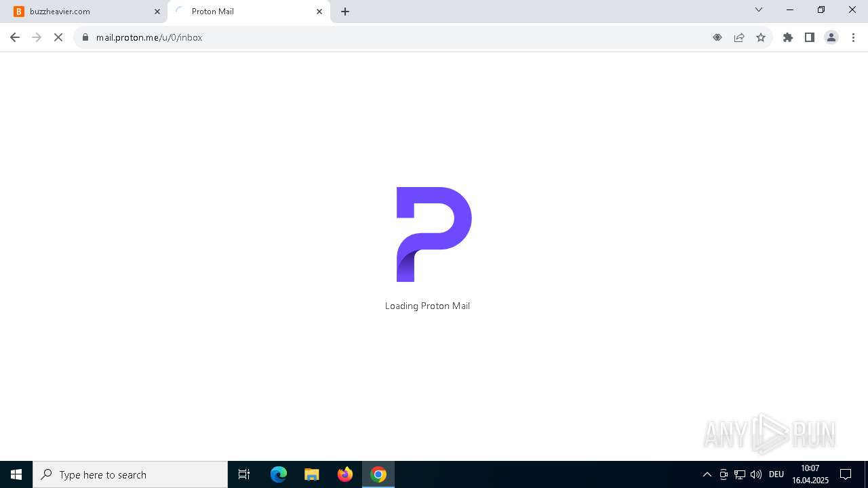Viewport: 868px width, 488px height.
Task: Open the notifications action center
Action: pyautogui.click(x=846, y=474)
